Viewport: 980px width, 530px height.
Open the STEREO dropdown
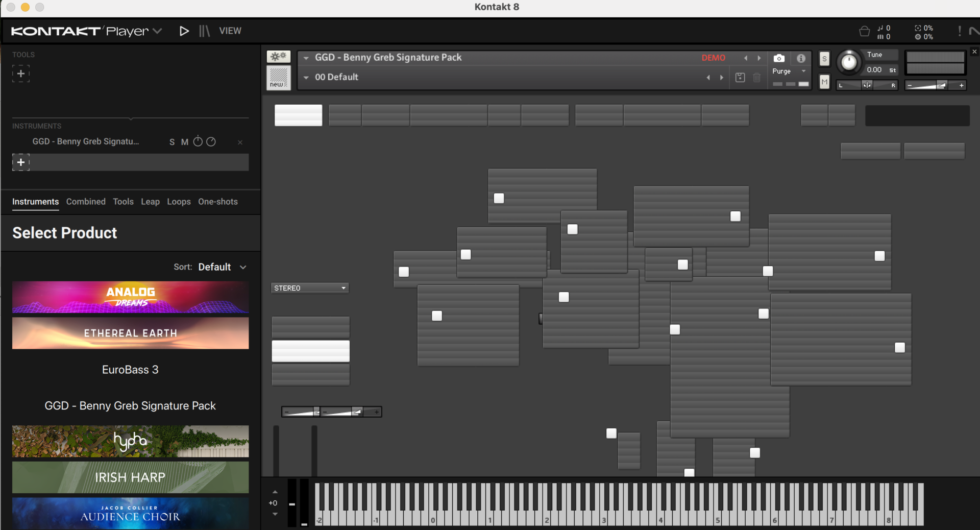[x=310, y=288]
